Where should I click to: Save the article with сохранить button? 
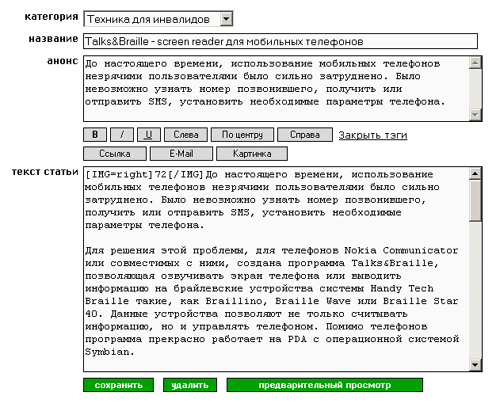click(118, 385)
